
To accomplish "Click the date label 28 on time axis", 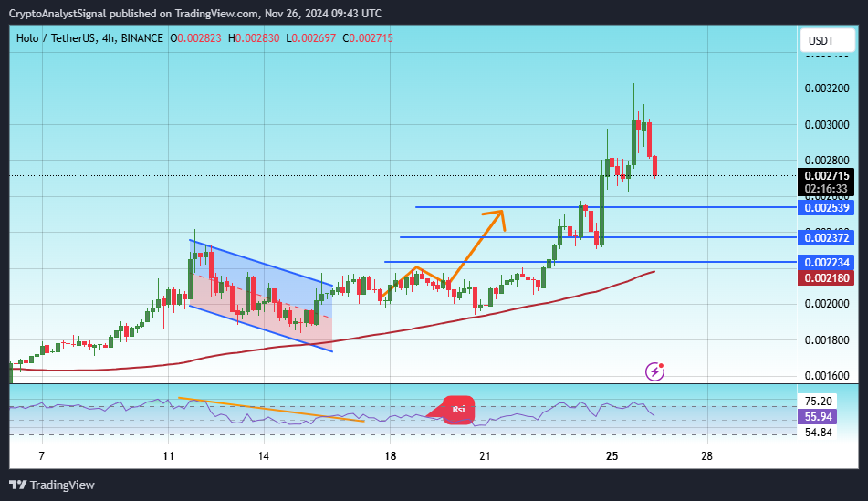I will point(707,456).
